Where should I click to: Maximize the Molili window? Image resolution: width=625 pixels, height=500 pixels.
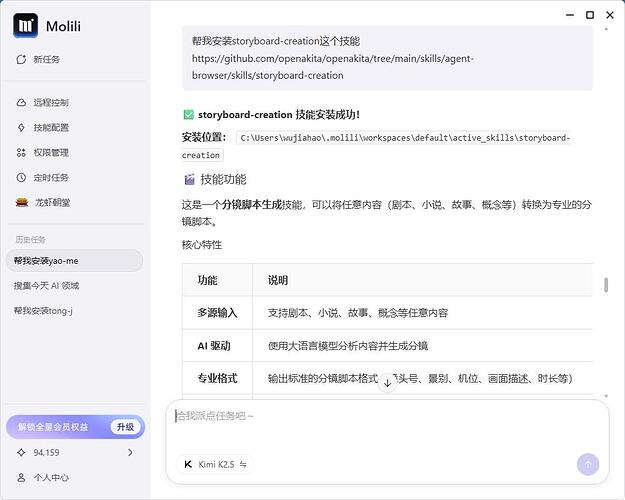click(590, 15)
